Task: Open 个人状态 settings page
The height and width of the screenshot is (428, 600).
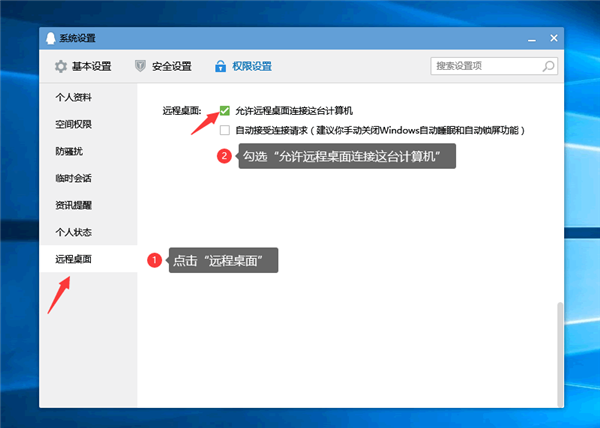Action: [73, 233]
